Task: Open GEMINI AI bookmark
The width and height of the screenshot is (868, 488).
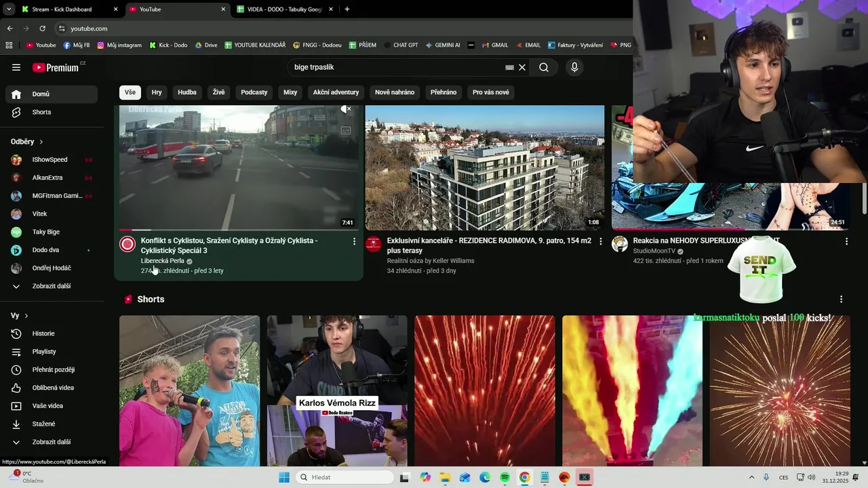Action: coord(443,45)
